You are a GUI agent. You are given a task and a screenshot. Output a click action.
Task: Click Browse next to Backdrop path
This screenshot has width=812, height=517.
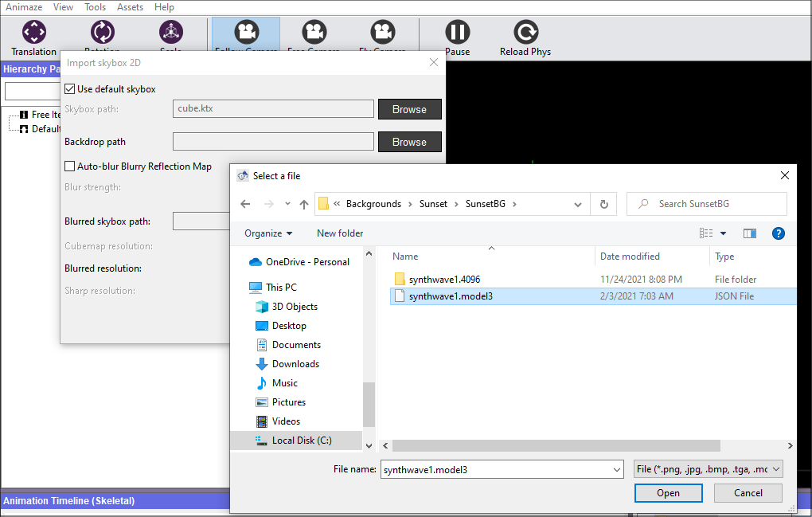pyautogui.click(x=409, y=142)
